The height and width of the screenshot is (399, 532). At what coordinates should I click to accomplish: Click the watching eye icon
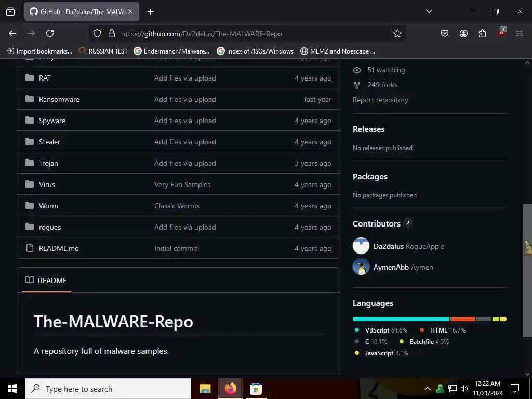tap(357, 70)
